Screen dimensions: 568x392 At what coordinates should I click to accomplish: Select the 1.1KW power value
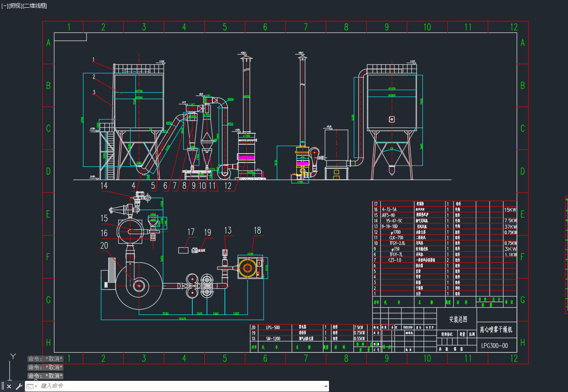click(x=510, y=254)
